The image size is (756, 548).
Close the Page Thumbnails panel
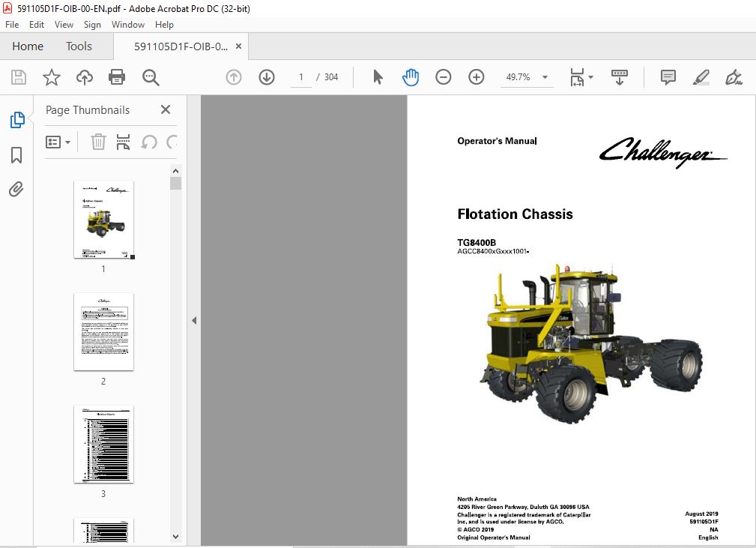tap(166, 110)
